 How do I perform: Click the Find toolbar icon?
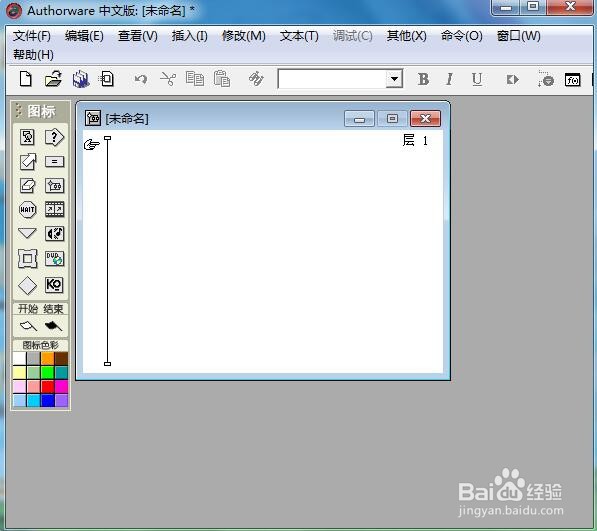tap(256, 79)
